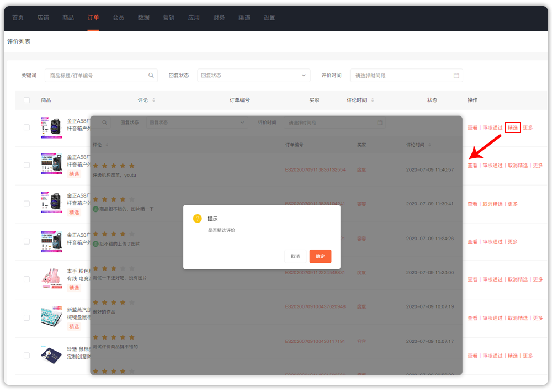The image size is (552, 392).
Task: Focus the 关键词 search input field
Action: click(97, 76)
